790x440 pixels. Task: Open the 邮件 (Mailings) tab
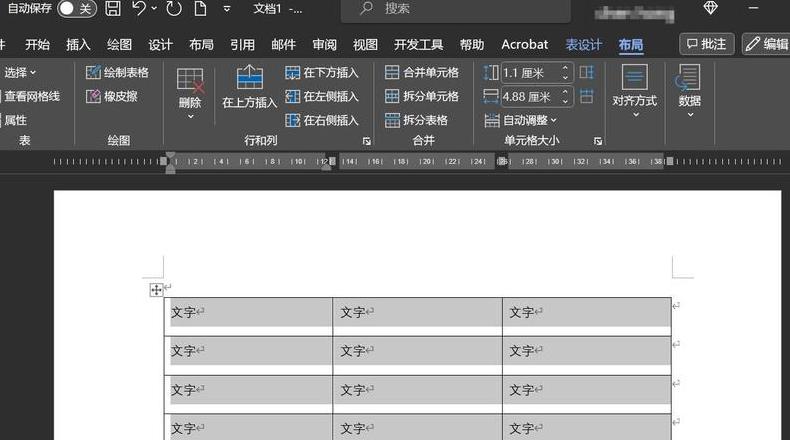click(283, 44)
